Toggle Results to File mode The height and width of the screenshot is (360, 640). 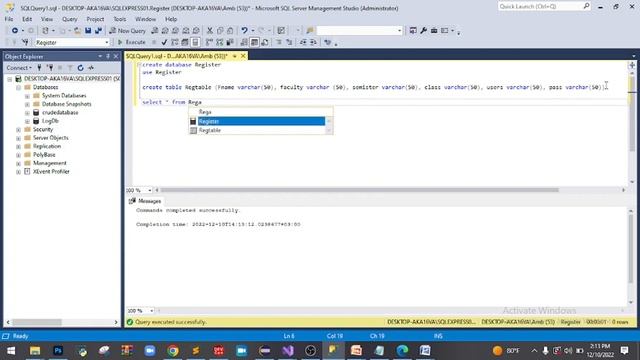tap(265, 42)
